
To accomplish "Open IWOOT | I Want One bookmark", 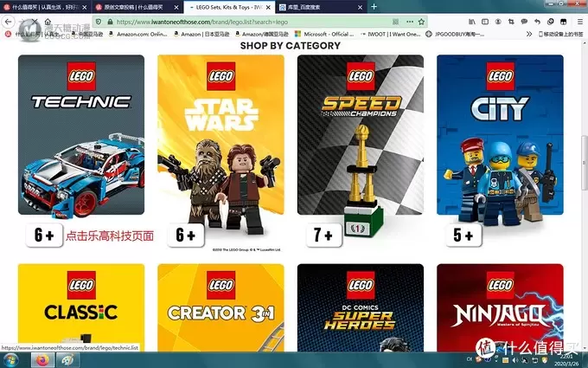I will point(390,34).
